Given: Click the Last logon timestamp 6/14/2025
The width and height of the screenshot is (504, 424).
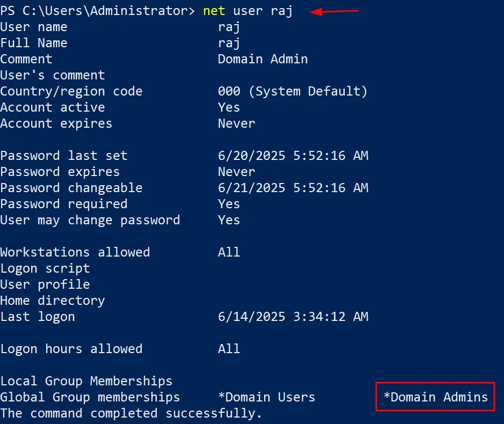Looking at the screenshot, I should pos(293,317).
